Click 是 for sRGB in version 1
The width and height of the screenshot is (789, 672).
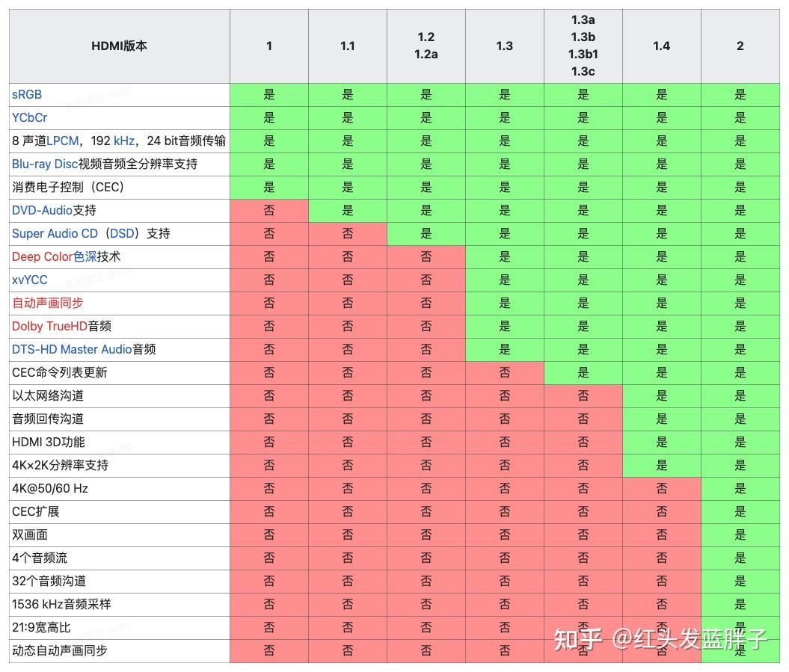269,95
